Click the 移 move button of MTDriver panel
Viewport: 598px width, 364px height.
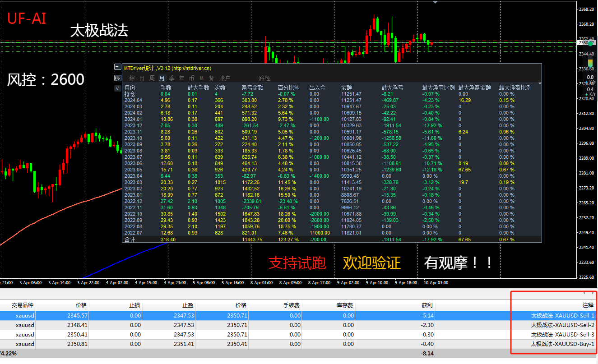[x=117, y=78]
